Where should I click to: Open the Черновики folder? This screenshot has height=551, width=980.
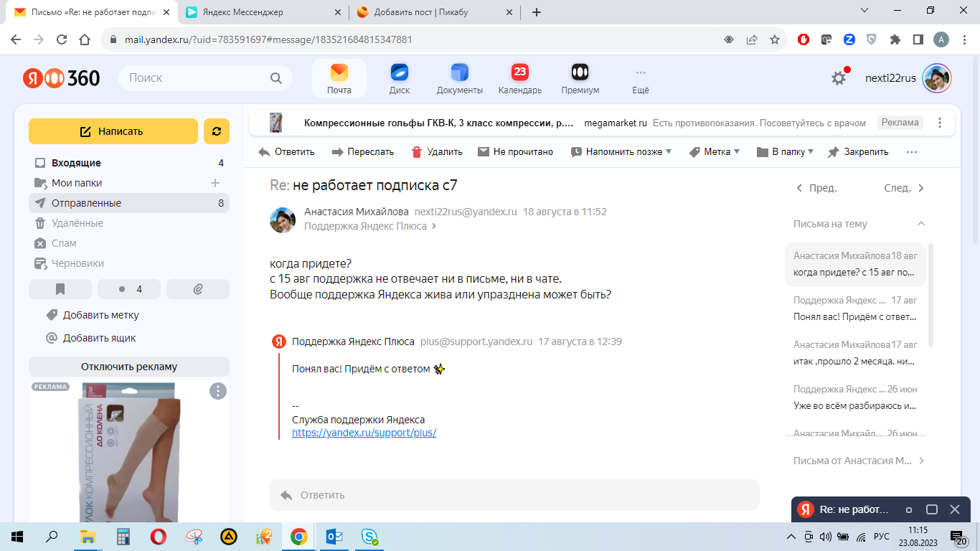129,263
